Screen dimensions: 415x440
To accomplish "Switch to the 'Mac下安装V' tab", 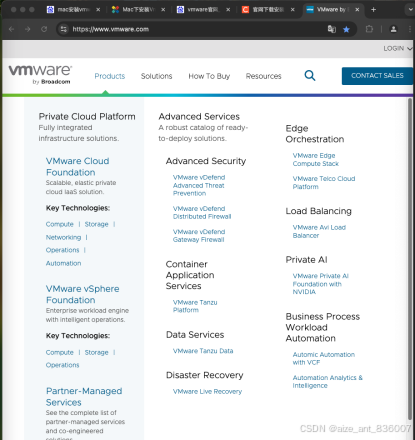I will [x=138, y=10].
